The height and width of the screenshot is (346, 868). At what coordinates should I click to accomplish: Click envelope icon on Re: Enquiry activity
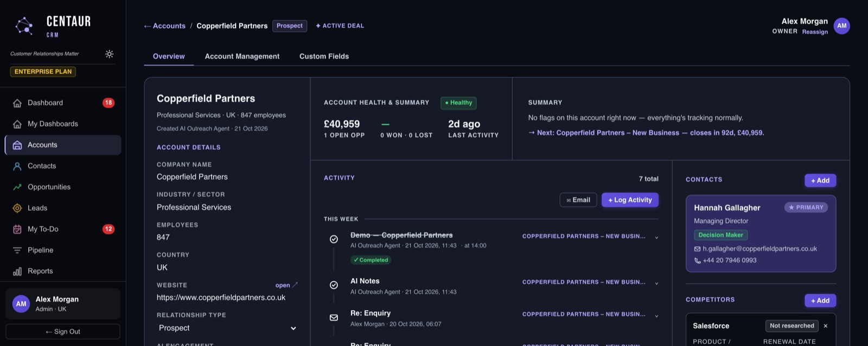point(334,317)
